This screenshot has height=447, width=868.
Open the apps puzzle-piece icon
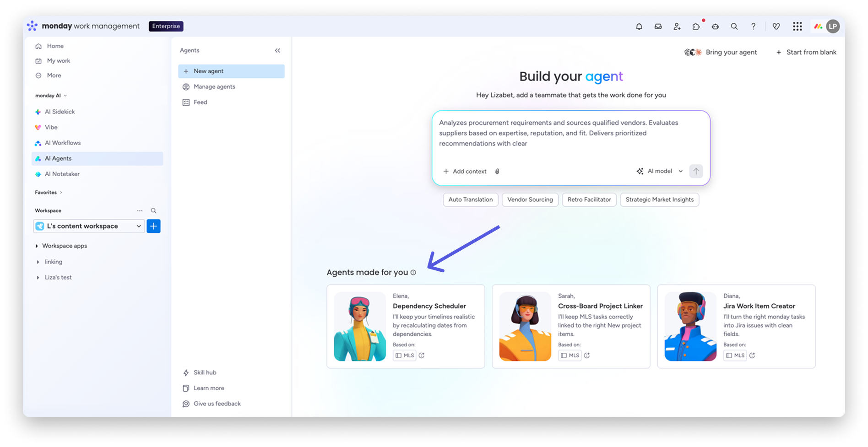click(x=696, y=27)
